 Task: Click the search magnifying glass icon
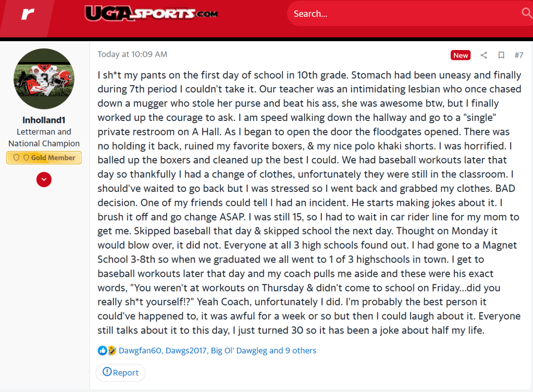pyautogui.click(x=526, y=13)
